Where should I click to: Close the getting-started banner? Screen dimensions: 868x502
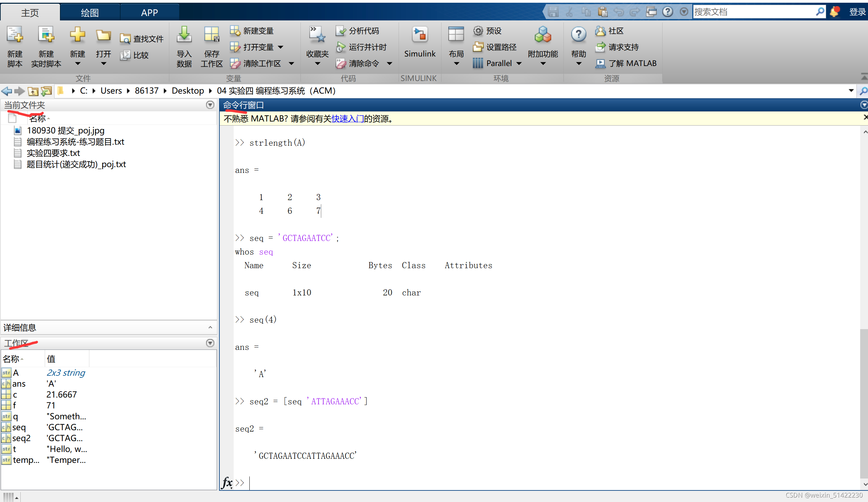(865, 118)
